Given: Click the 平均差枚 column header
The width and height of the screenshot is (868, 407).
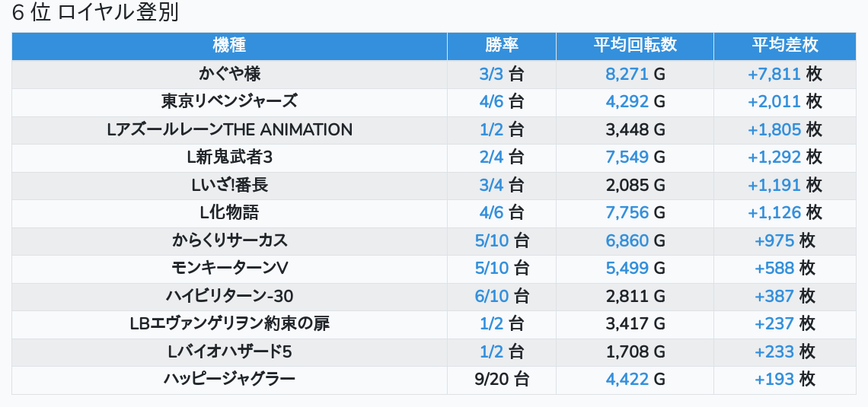Looking at the screenshot, I should click(x=784, y=46).
